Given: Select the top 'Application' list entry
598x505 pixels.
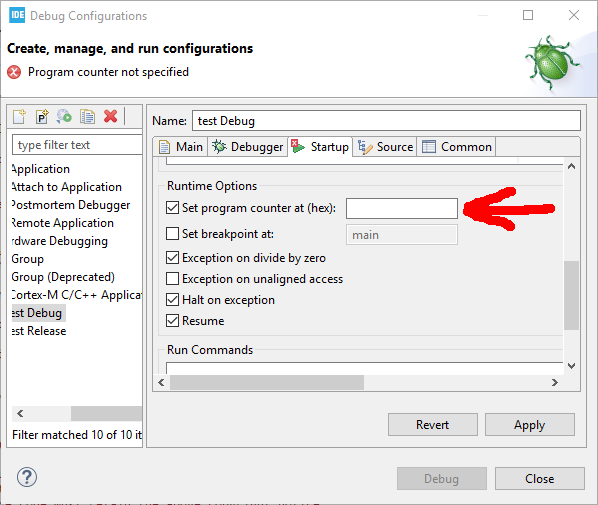Looking at the screenshot, I should pyautogui.click(x=40, y=169).
